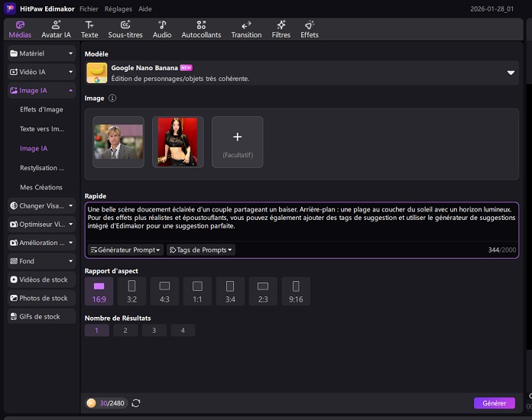
Task: Switch to the Audio section
Action: point(162,29)
